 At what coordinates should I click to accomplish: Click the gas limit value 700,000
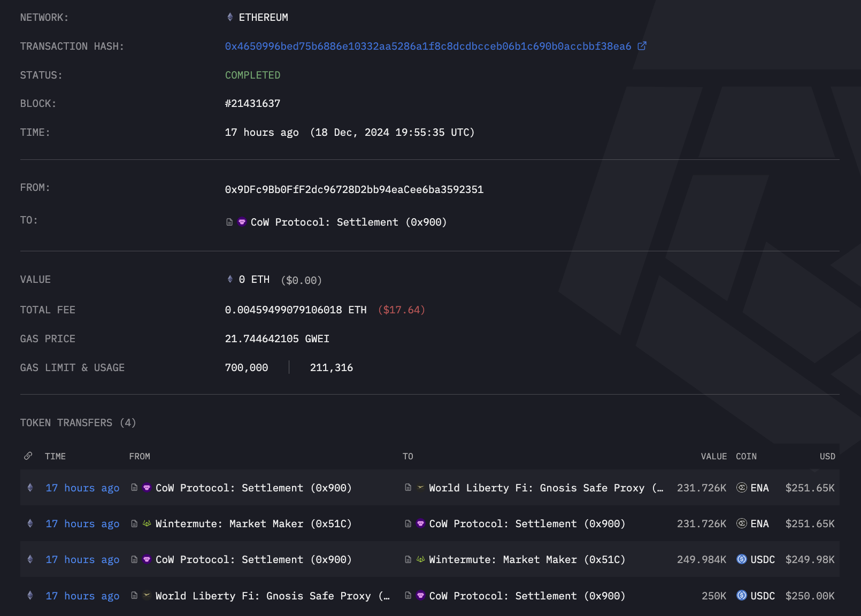point(247,368)
